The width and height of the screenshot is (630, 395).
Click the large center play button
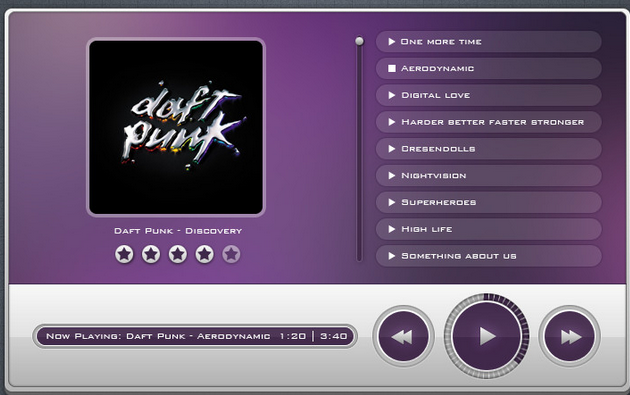(487, 336)
